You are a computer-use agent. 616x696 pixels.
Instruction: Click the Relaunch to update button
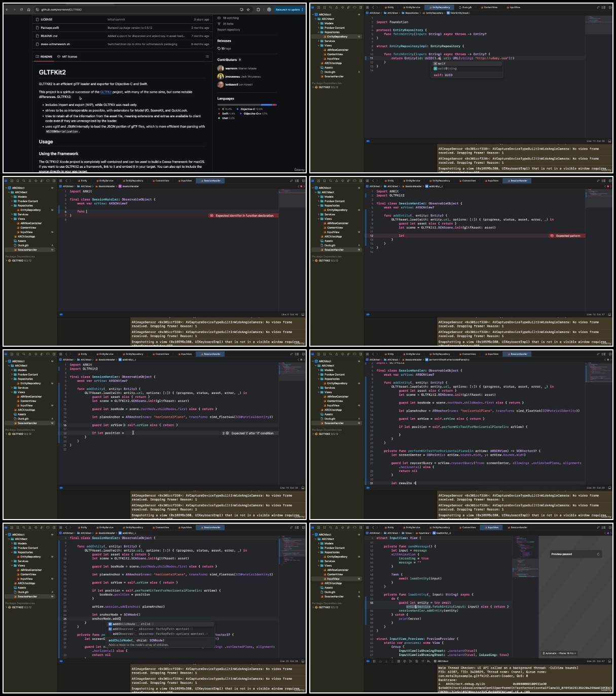(x=289, y=10)
